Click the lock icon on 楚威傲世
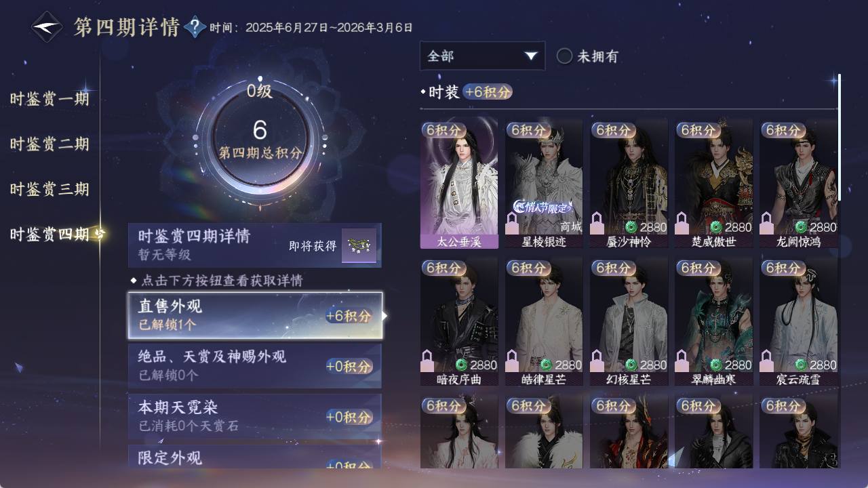 pyautogui.click(x=682, y=222)
